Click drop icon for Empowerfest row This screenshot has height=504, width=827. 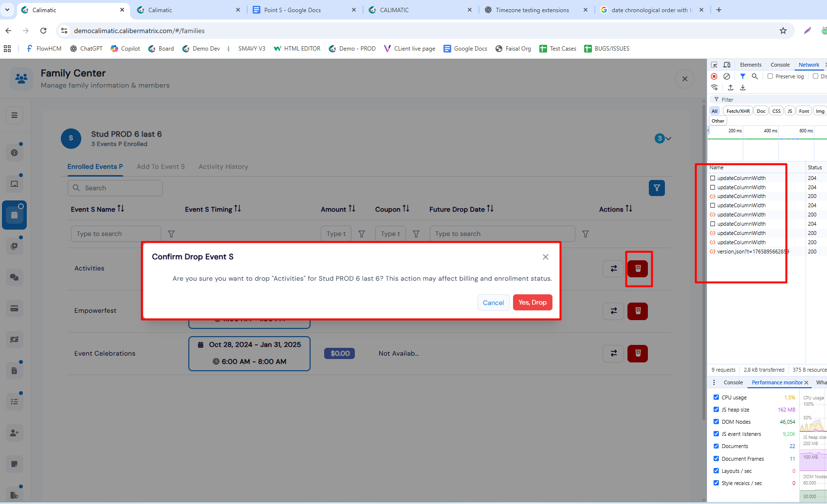point(638,311)
